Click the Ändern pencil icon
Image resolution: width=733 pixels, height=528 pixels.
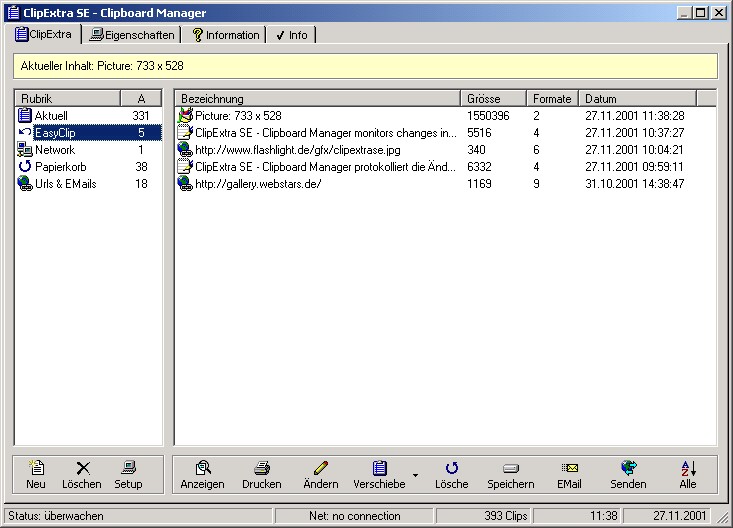coord(321,467)
